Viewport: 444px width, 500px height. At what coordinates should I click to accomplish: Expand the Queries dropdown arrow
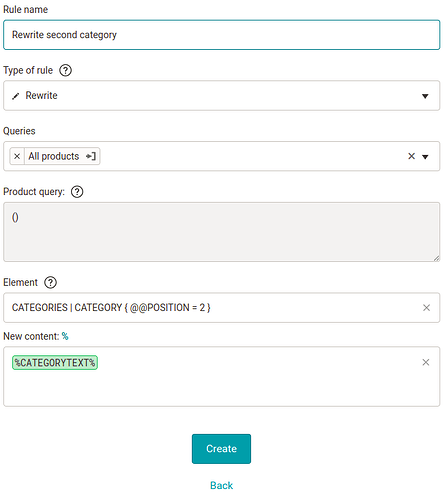(425, 157)
